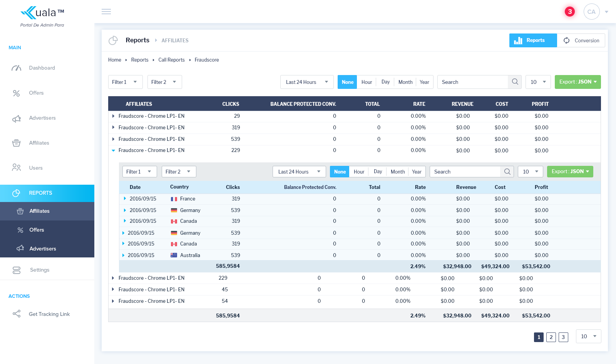Expand the France row in nested table
Screen dimensions: 616x364
125,199
